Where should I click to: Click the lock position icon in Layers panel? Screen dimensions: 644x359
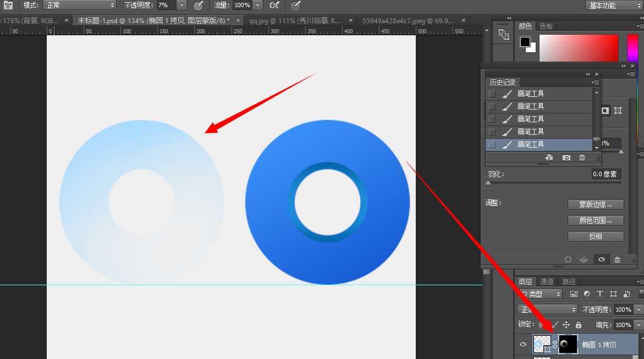tap(566, 324)
